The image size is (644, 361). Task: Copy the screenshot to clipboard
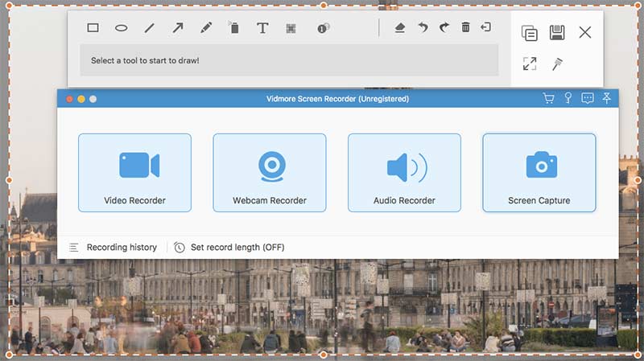(x=529, y=33)
